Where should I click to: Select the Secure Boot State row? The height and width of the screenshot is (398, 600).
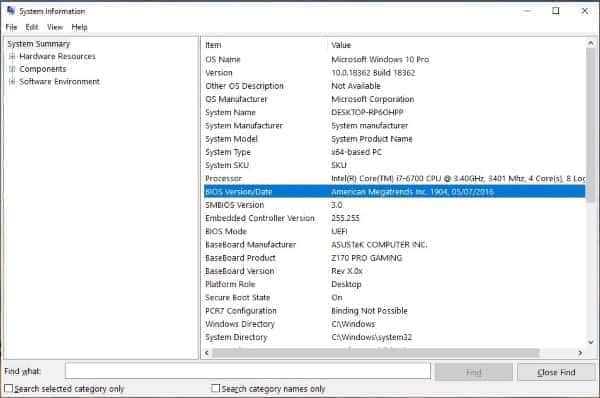394,297
